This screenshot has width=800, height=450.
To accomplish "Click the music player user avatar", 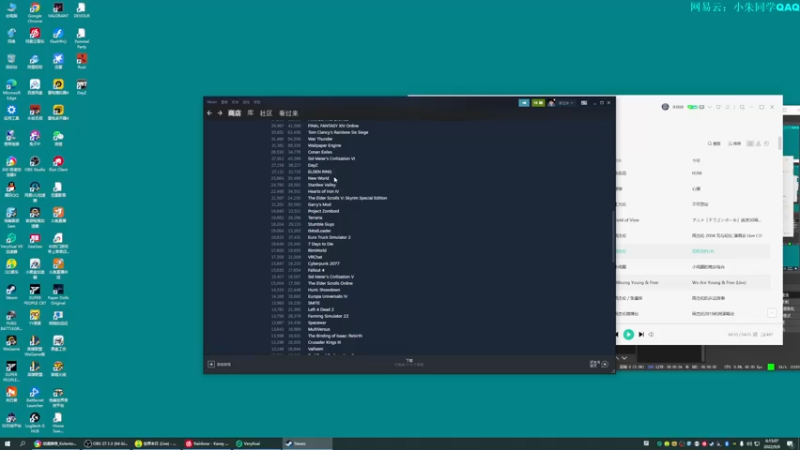I will 665,107.
